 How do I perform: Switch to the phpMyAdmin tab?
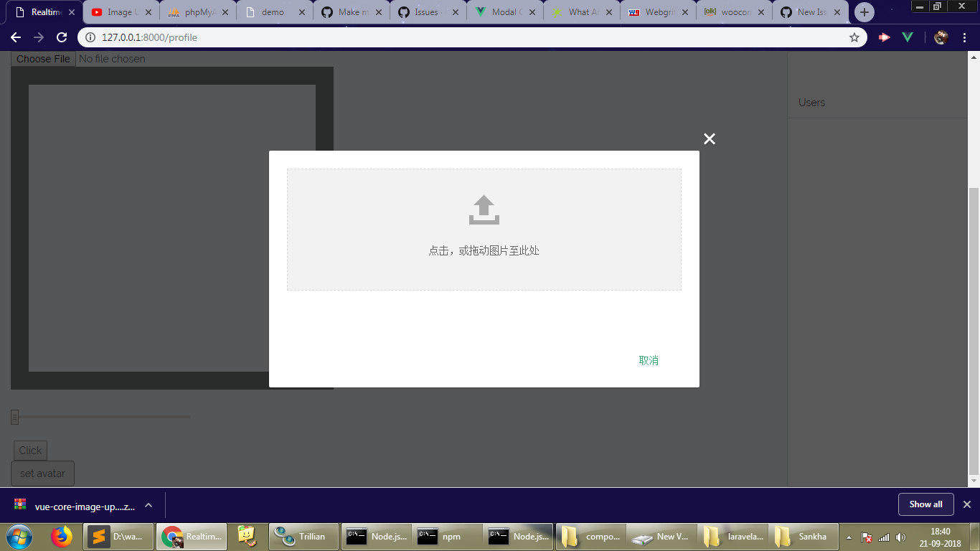point(197,12)
